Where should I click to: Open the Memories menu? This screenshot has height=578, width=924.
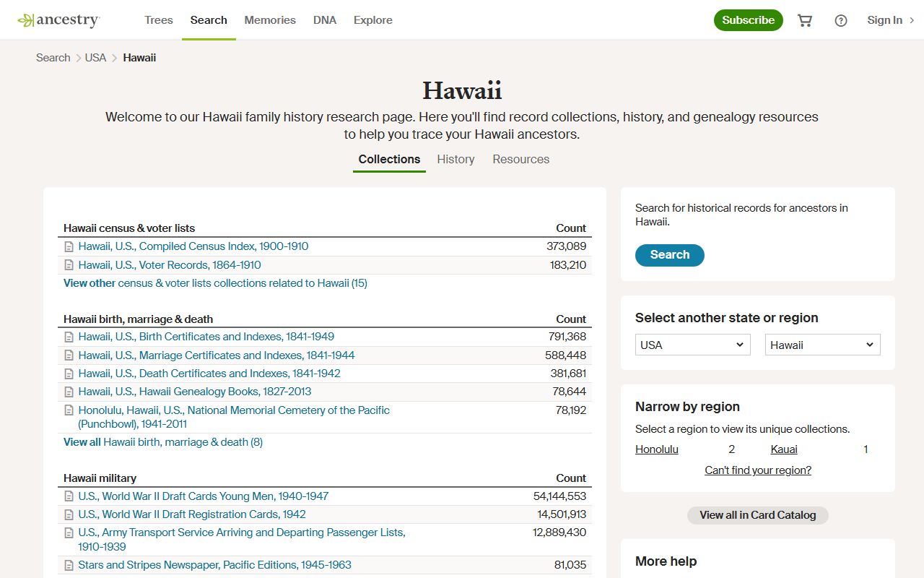[270, 20]
